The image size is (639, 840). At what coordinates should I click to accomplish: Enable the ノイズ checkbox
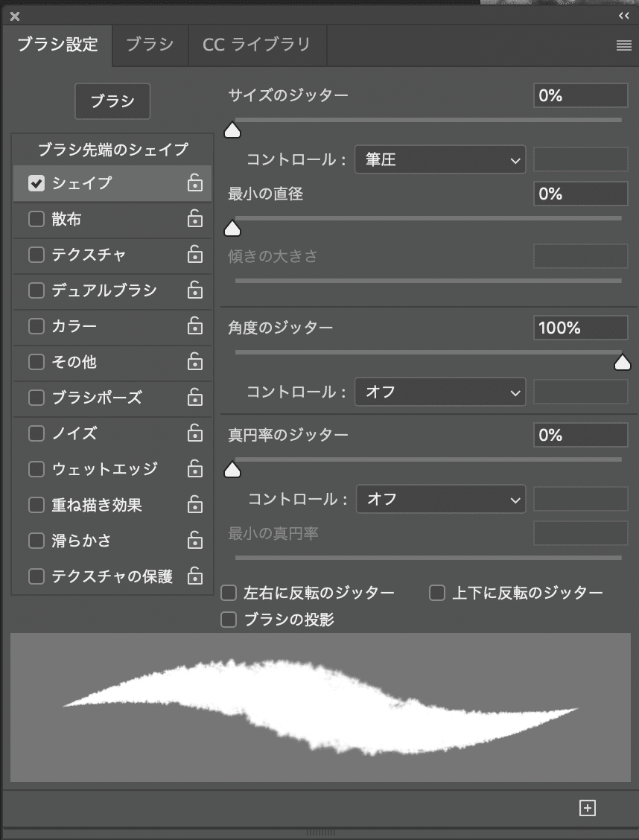[x=36, y=433]
